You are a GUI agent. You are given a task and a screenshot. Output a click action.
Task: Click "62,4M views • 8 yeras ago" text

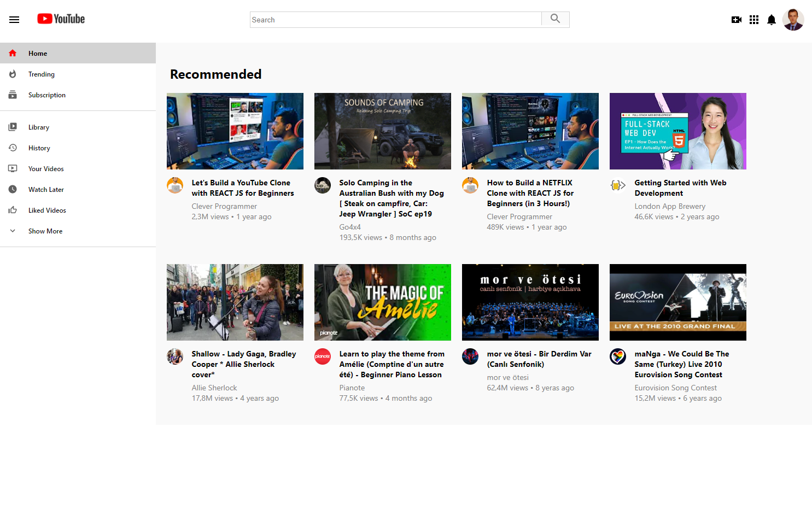point(530,388)
